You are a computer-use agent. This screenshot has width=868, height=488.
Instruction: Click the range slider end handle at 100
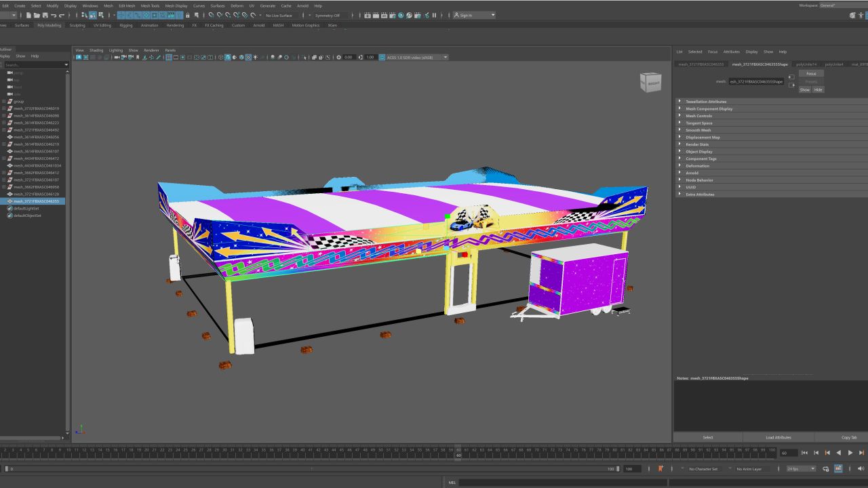coord(618,468)
